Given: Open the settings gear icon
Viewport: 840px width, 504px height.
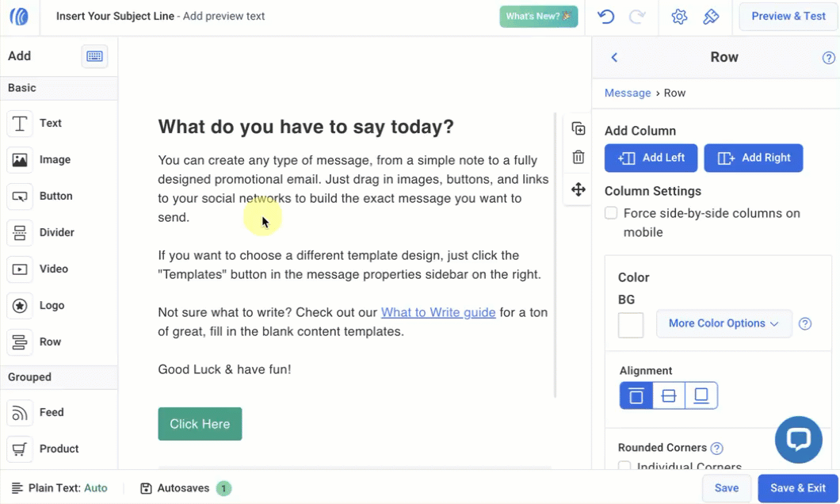Looking at the screenshot, I should click(679, 17).
